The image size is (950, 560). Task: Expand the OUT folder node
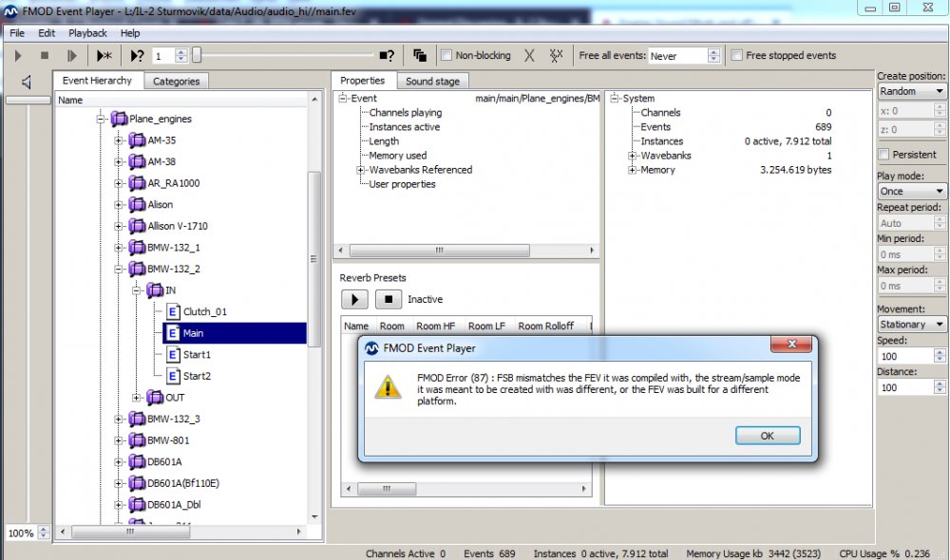coord(137,398)
